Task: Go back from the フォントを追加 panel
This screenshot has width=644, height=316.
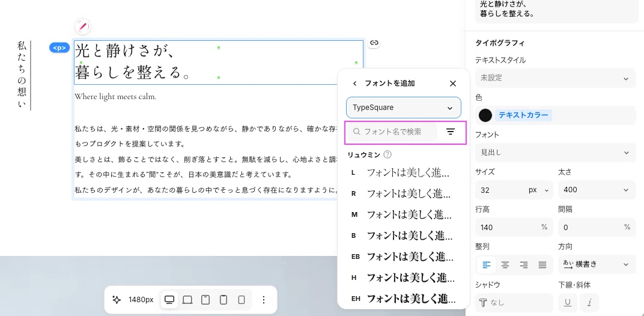Action: 355,84
